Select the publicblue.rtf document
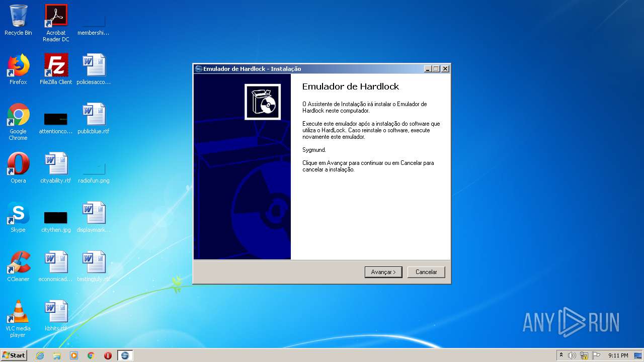 [x=94, y=119]
